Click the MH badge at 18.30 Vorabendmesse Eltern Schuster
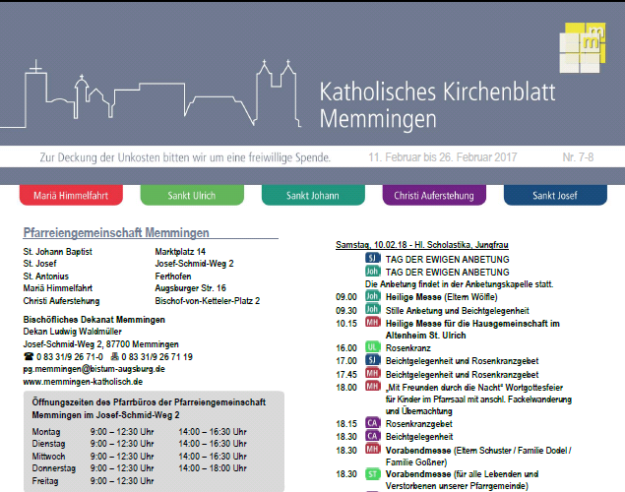The height and width of the screenshot is (492, 625). click(x=372, y=449)
